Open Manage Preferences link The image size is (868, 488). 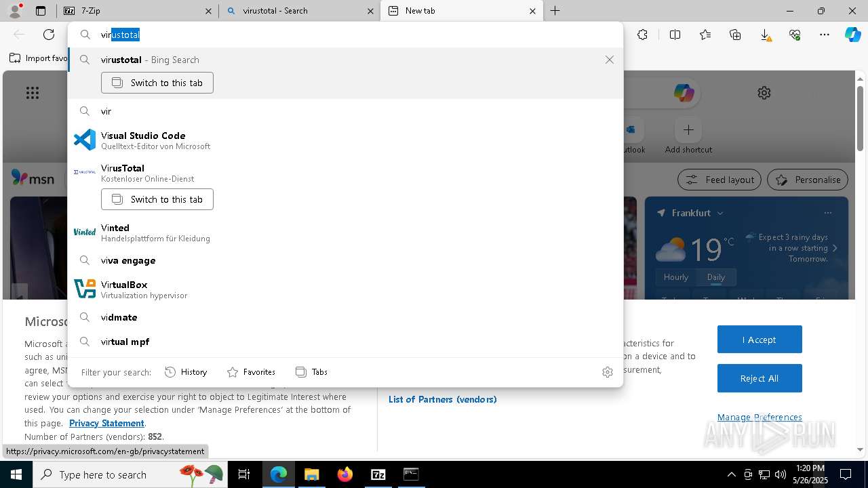[759, 417]
